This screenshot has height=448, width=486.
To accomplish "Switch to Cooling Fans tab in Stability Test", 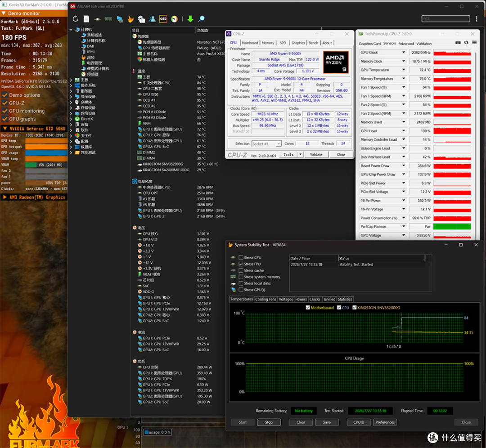I will coord(265,299).
